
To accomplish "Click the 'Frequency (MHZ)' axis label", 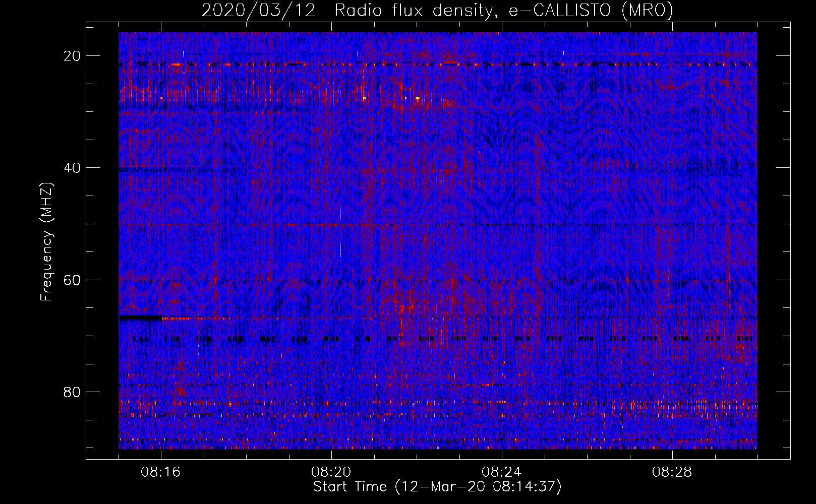I will [x=46, y=242].
